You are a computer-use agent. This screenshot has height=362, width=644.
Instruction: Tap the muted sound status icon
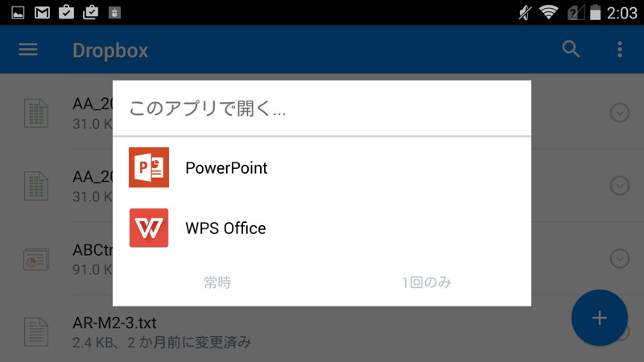click(x=525, y=13)
